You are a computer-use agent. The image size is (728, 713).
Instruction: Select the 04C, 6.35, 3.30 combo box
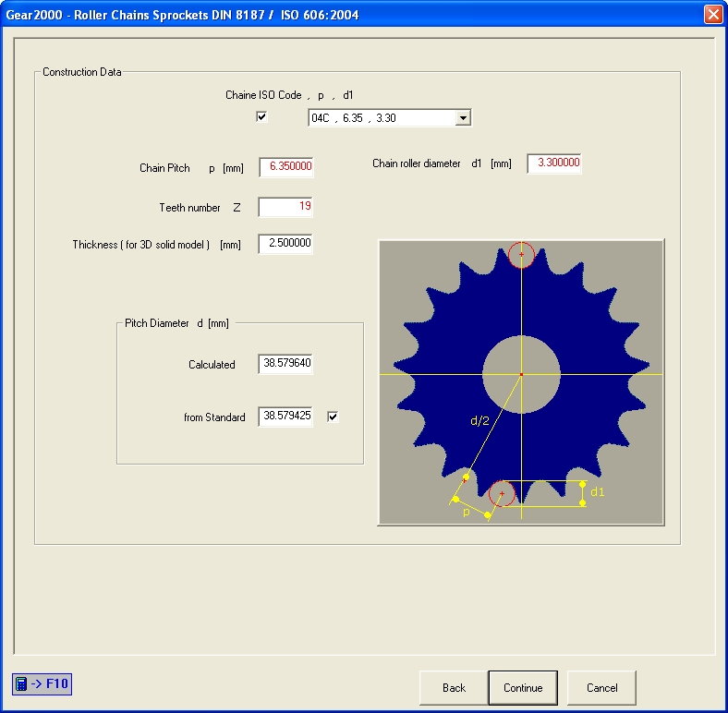(390, 118)
